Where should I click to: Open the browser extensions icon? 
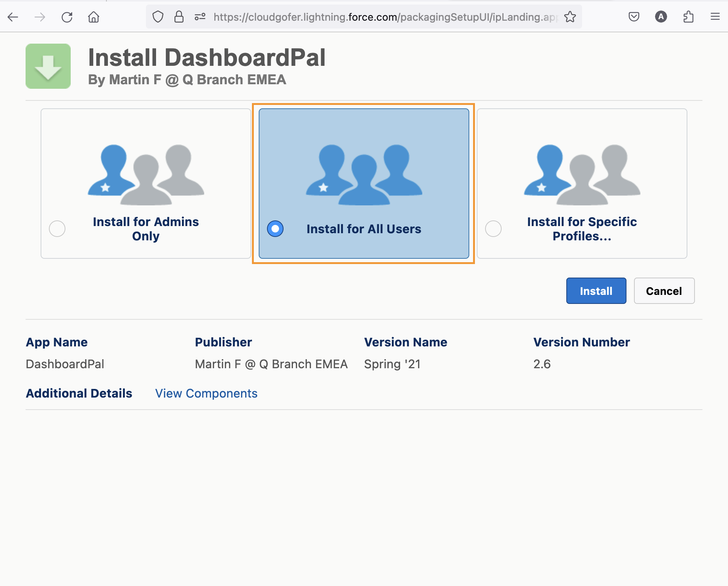(x=689, y=17)
